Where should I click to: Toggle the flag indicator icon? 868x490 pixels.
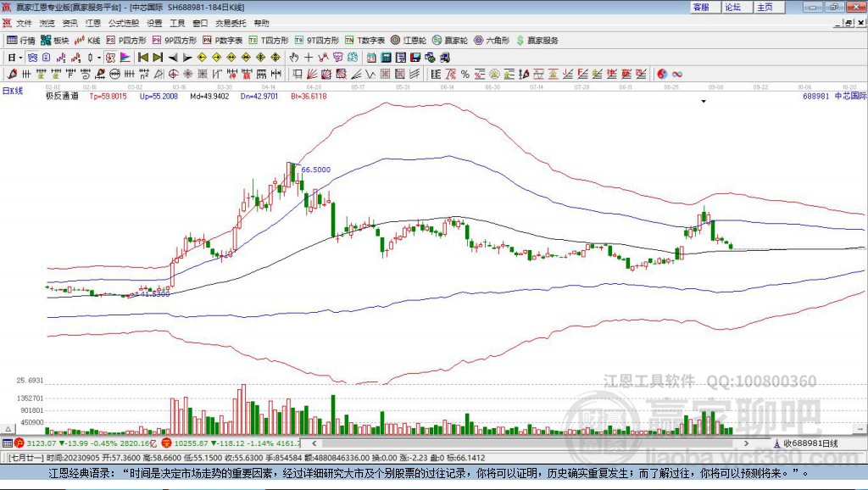[125, 58]
